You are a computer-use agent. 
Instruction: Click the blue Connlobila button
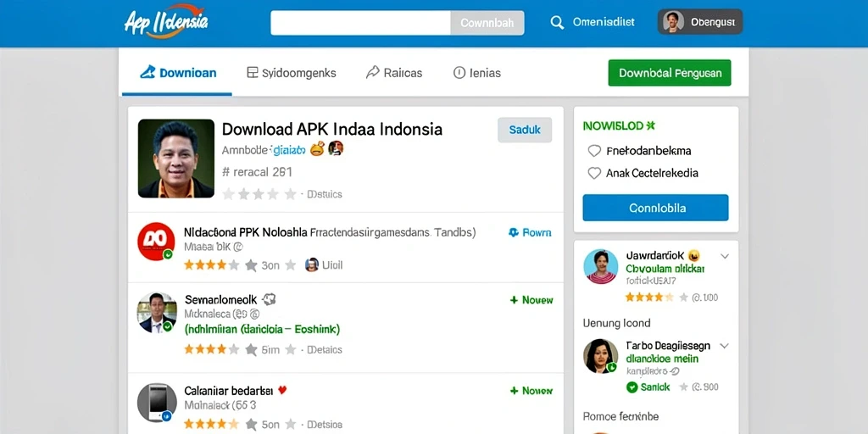click(655, 208)
